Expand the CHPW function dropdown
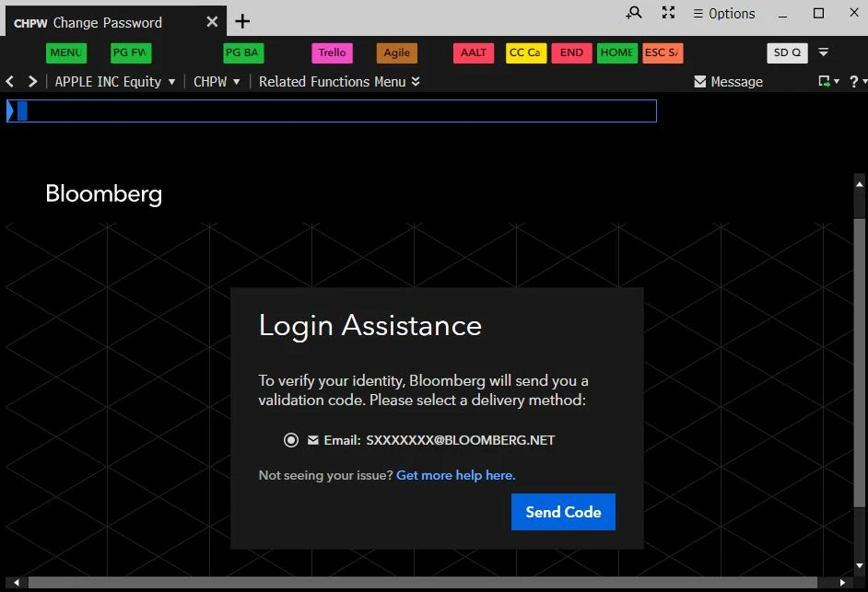 coord(217,81)
